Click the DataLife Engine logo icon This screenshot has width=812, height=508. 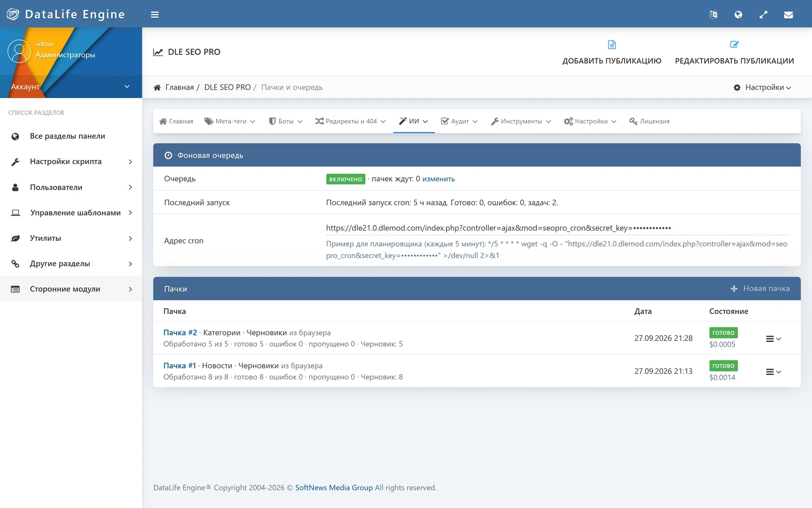point(13,14)
